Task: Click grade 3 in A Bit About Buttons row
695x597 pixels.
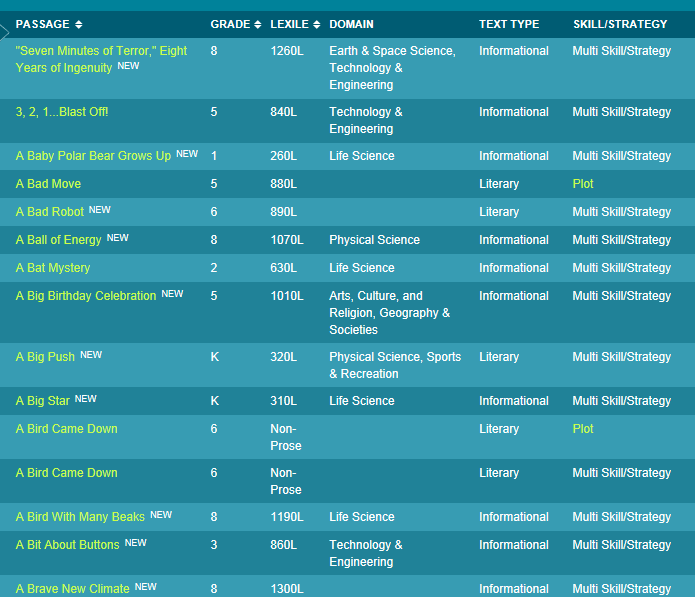Action: [214, 545]
